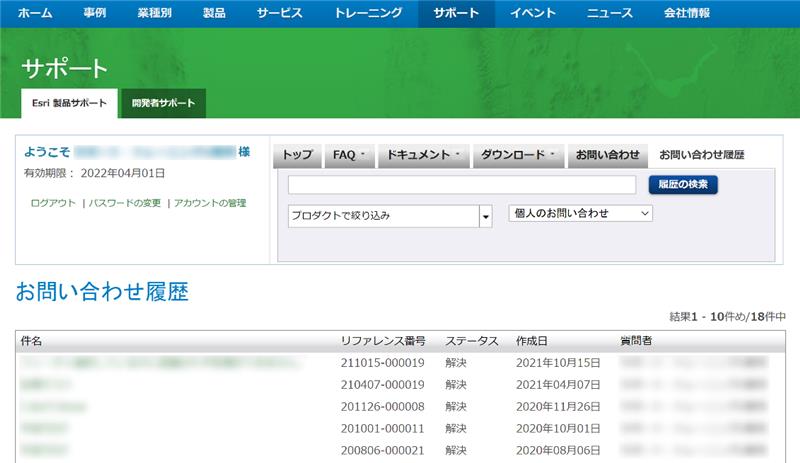The image size is (800, 463).
Task: Click 解決 status in 211015-000019 row
Action: (456, 363)
